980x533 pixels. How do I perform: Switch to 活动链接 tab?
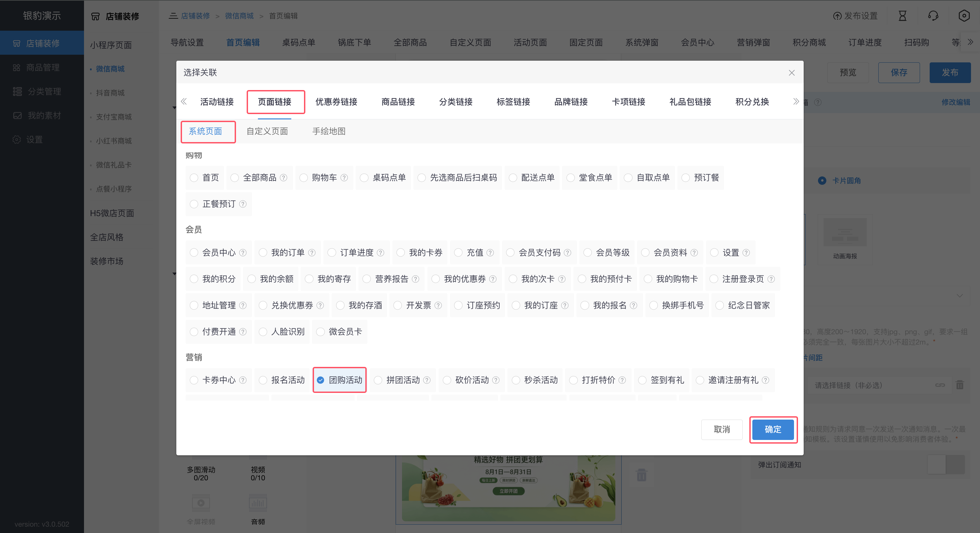(x=217, y=102)
